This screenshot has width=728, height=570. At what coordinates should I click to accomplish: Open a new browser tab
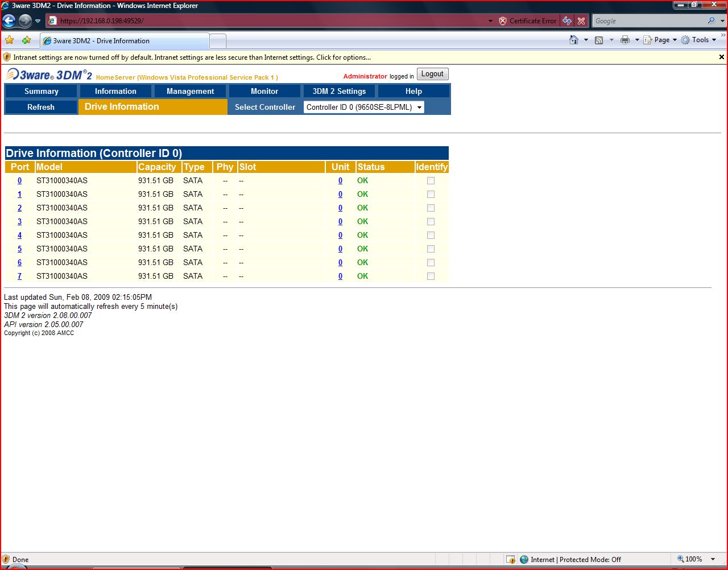(x=218, y=41)
